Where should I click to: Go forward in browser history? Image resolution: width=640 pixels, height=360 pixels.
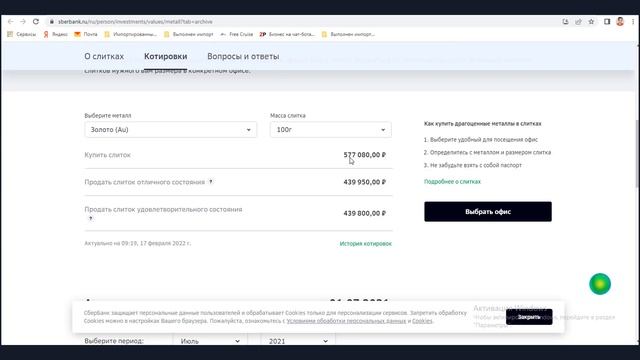click(x=23, y=22)
